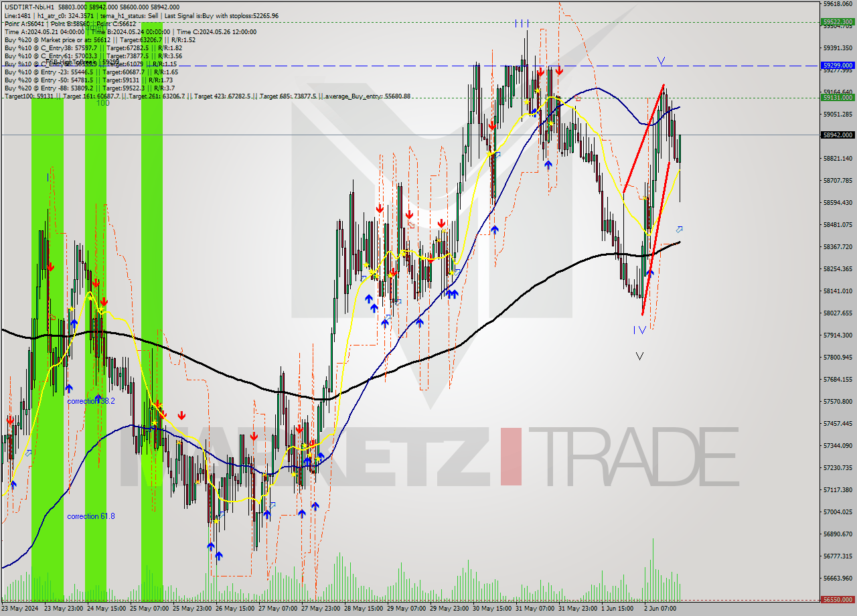
Task: Select the '24 May 15:00' date label
Action: (107, 609)
